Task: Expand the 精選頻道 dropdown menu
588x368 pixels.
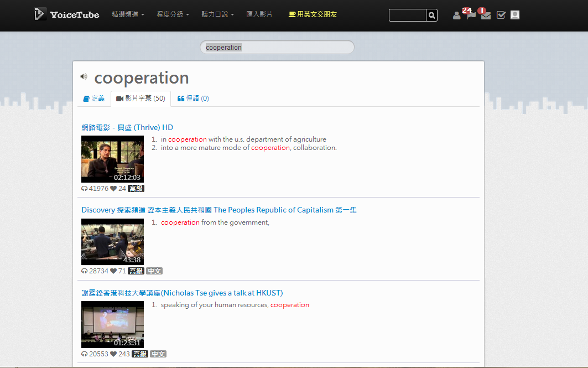Action: click(128, 14)
